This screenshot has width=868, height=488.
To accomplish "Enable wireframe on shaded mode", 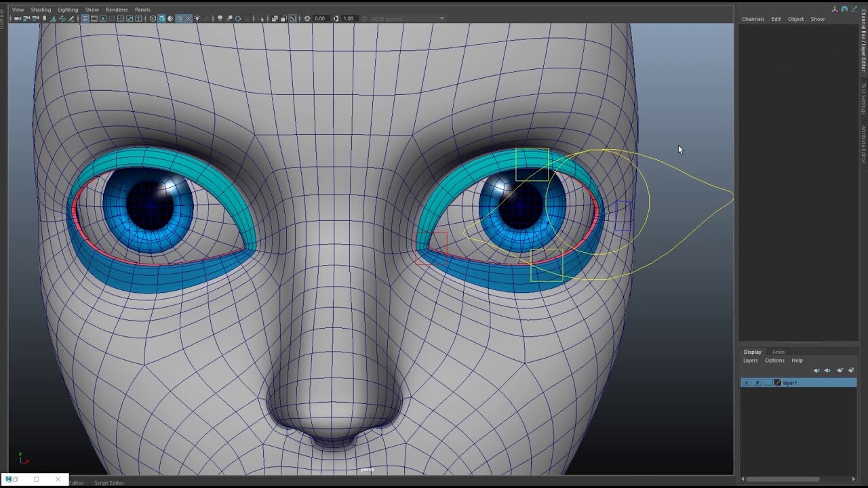I will pos(178,19).
